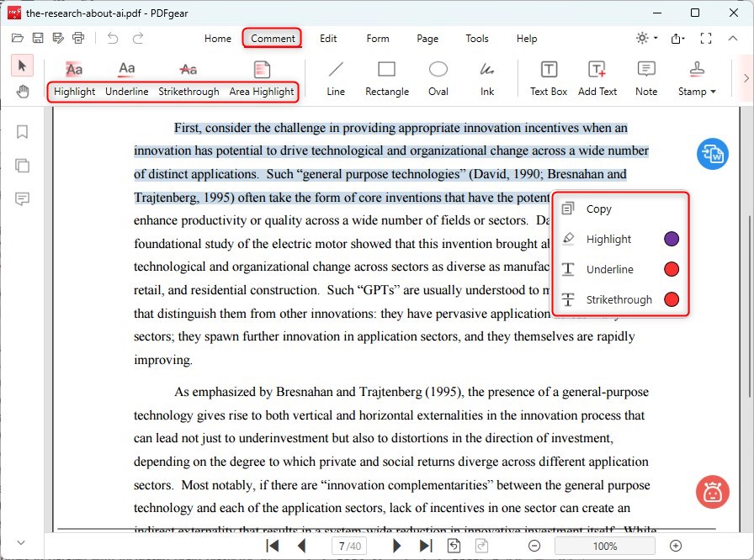Select the Text Box tool
Viewport: 754px width, 560px height.
[x=547, y=76]
